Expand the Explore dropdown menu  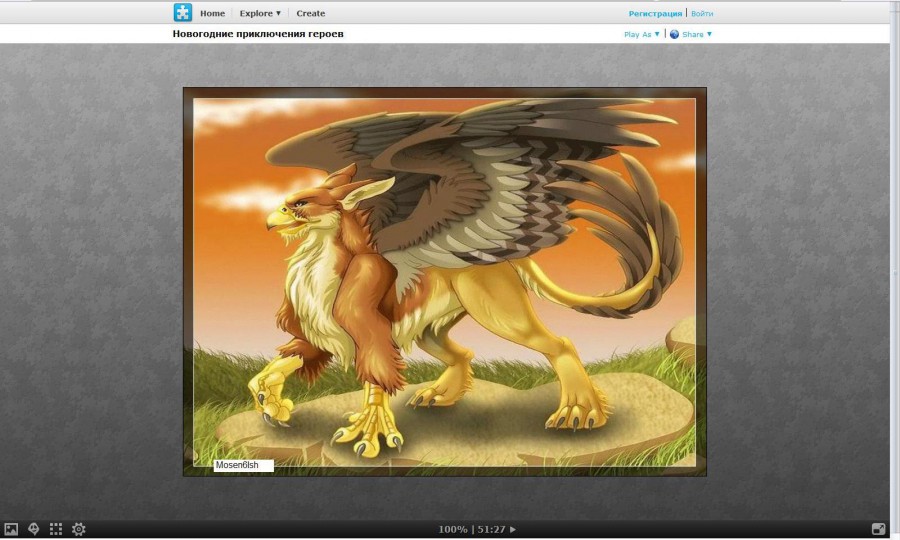(x=260, y=13)
